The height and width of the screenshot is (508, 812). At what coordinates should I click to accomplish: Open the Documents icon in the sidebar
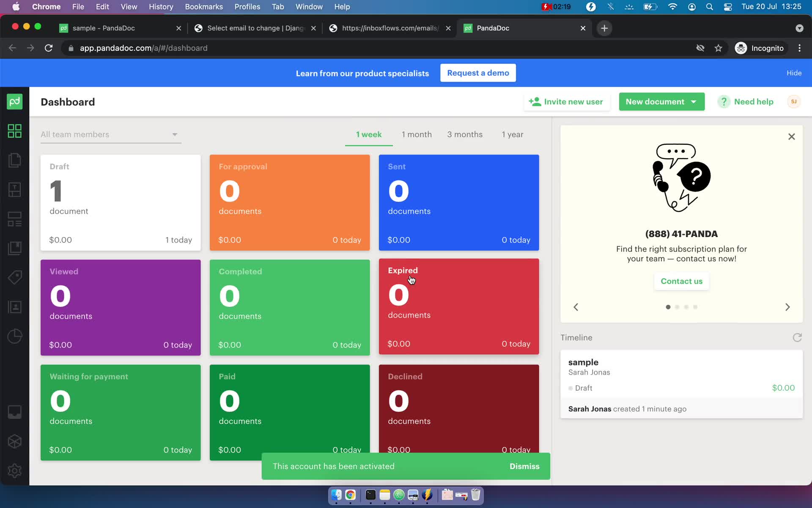click(14, 160)
